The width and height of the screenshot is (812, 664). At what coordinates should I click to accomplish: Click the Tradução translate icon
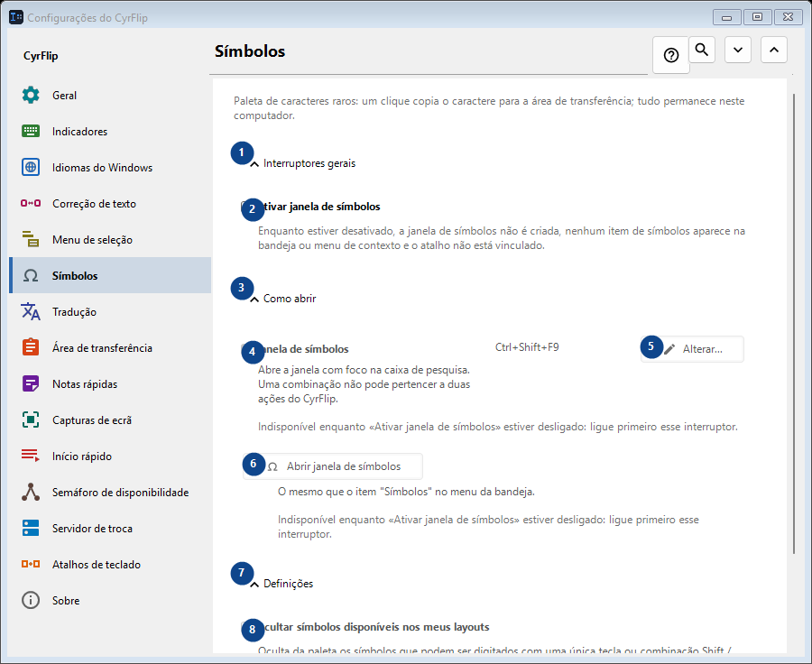31,312
